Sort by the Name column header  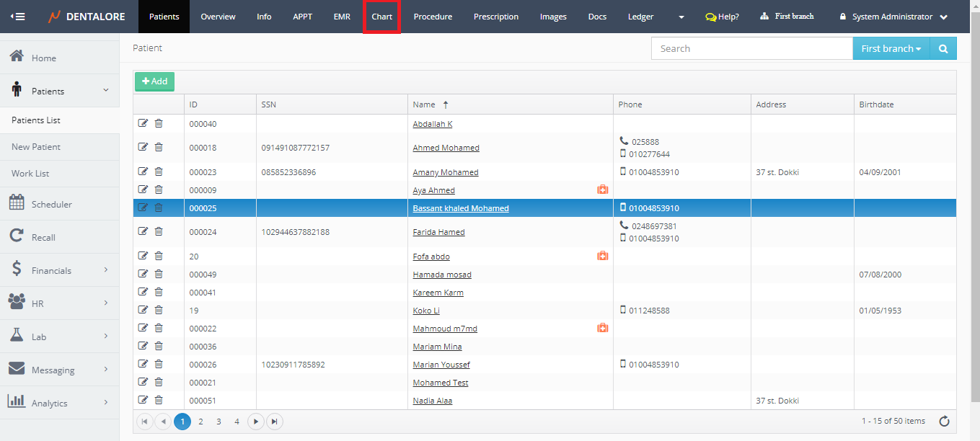[x=425, y=104]
